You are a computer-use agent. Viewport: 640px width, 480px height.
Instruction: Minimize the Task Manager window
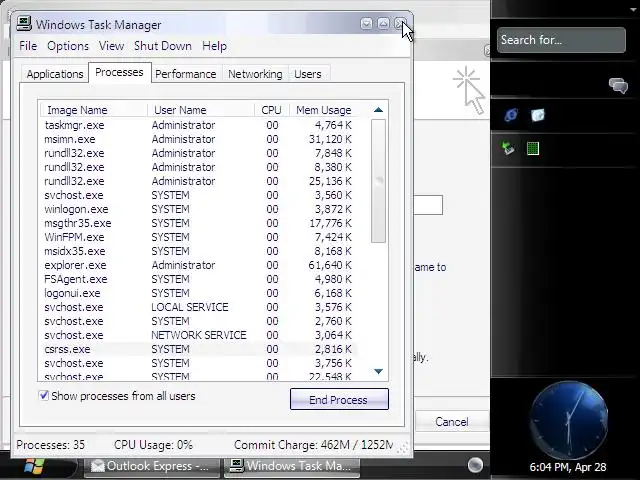tap(366, 24)
